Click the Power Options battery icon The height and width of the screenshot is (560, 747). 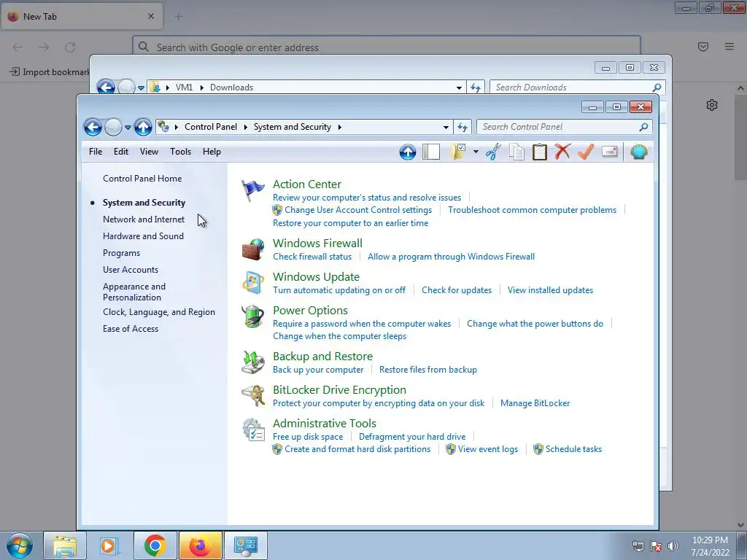point(252,316)
